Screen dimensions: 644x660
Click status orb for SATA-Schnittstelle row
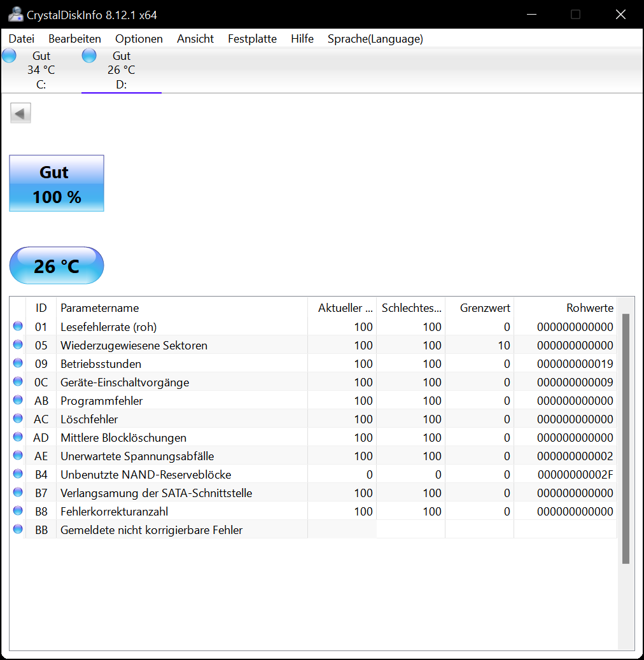tap(18, 493)
